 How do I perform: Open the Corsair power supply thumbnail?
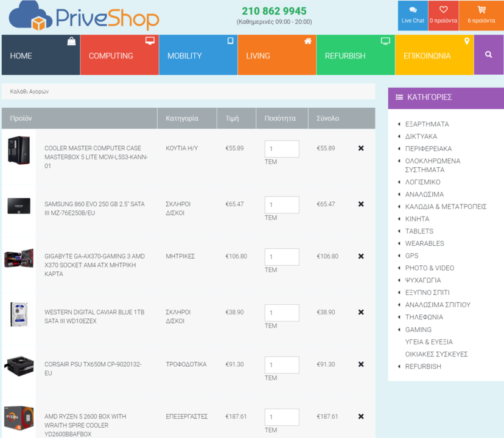(19, 366)
